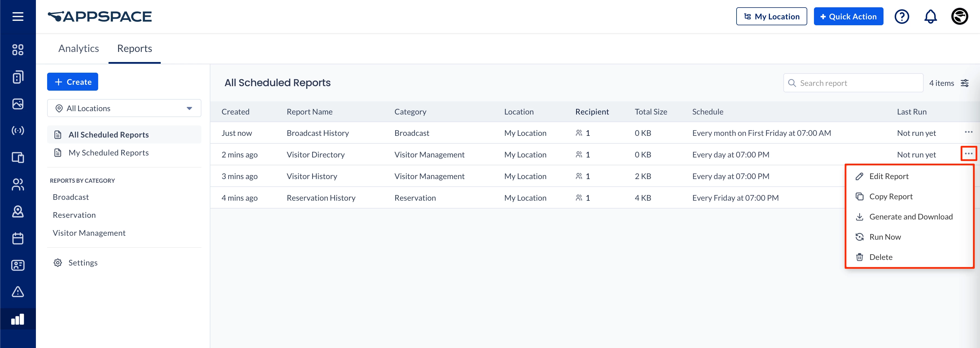Select Generate and Download menu option
The height and width of the screenshot is (348, 980).
[x=910, y=217]
